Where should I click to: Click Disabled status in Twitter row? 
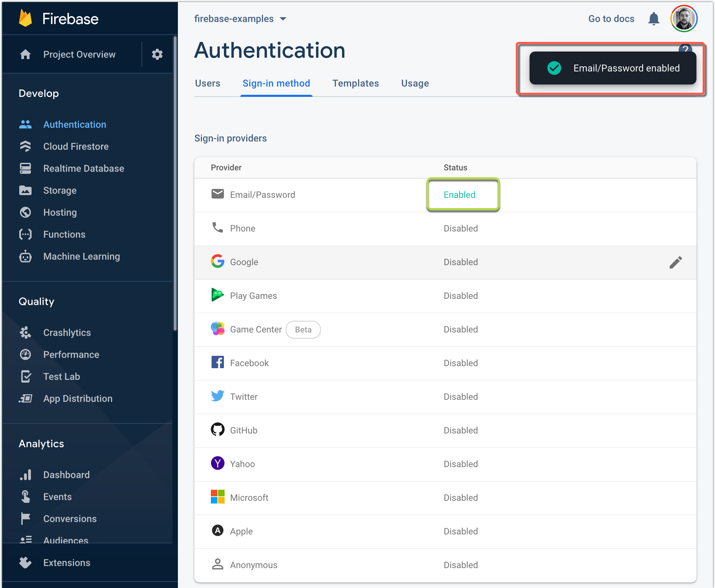[461, 397]
